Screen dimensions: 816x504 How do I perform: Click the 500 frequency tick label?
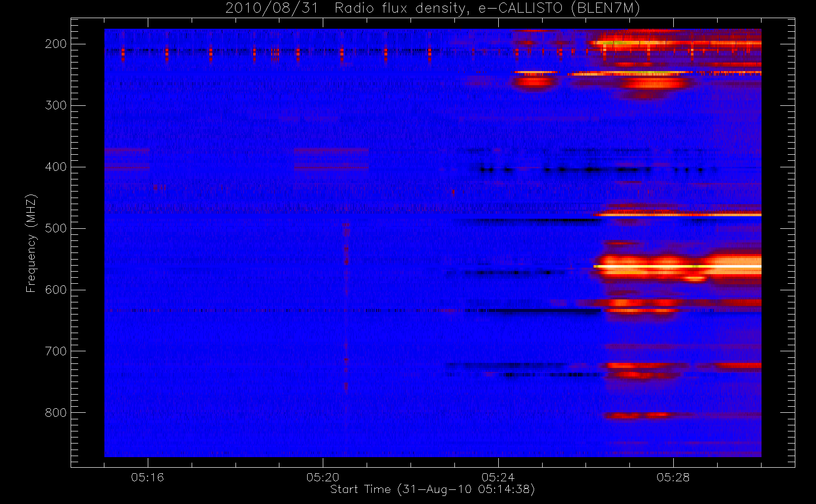(56, 228)
